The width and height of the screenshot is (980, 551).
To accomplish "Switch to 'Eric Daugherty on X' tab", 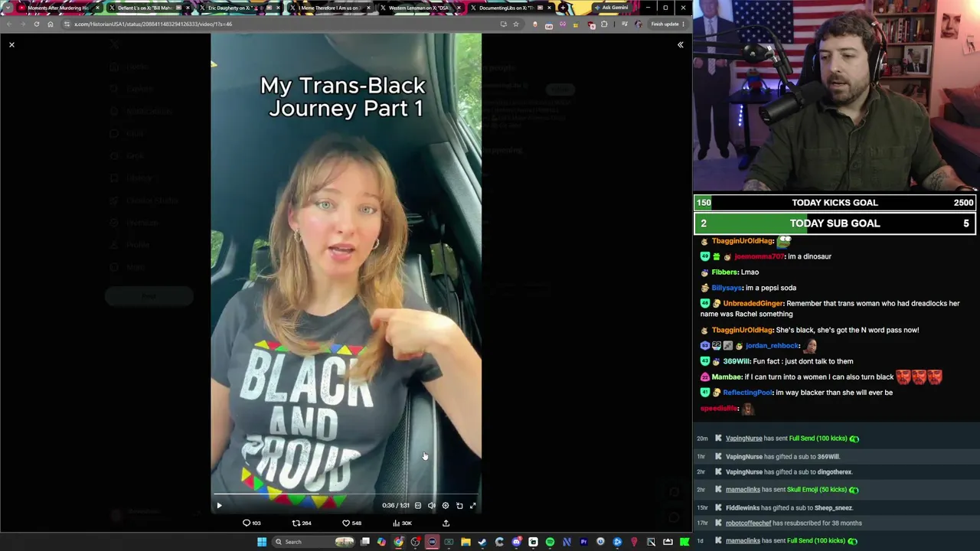I will pyautogui.click(x=238, y=8).
